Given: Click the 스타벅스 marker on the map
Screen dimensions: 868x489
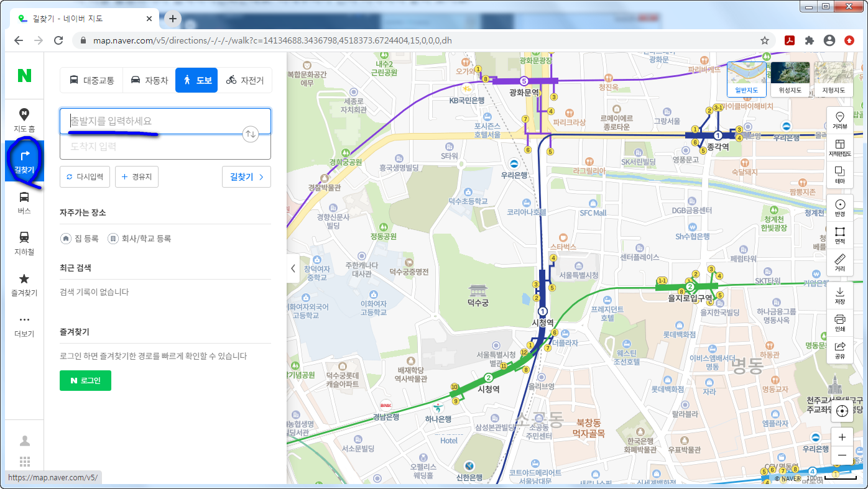Looking at the screenshot, I should (563, 242).
